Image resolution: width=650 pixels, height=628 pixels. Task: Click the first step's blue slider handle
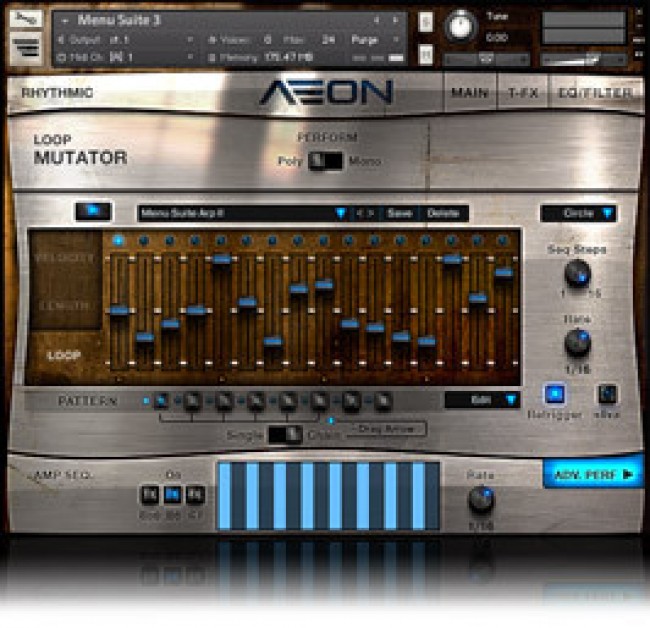tap(119, 311)
